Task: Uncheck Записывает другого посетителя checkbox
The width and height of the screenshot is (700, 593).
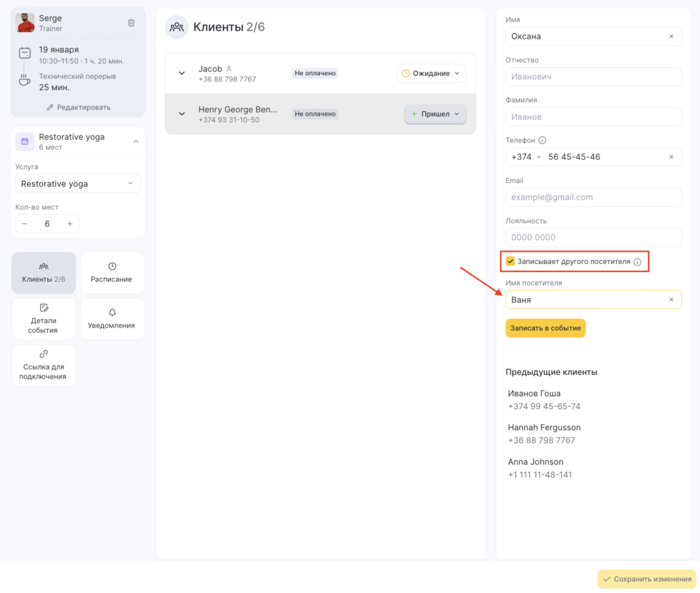Action: pyautogui.click(x=510, y=261)
